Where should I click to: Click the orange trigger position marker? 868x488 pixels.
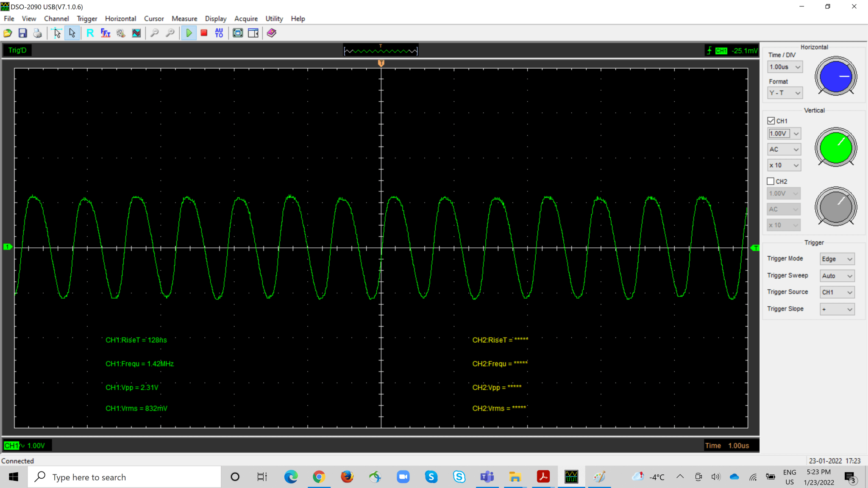[381, 63]
